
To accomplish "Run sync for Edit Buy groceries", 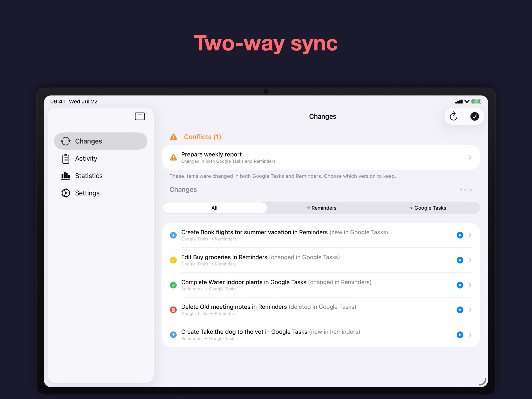I will point(460,260).
